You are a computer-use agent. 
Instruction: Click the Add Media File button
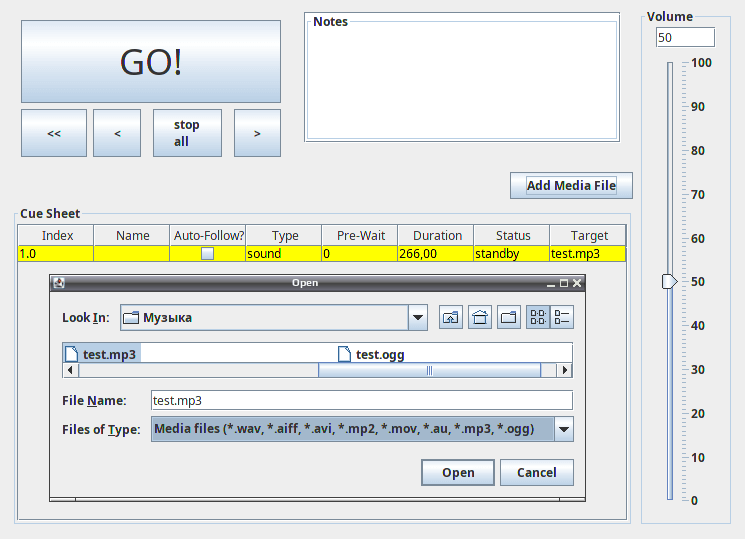click(571, 185)
